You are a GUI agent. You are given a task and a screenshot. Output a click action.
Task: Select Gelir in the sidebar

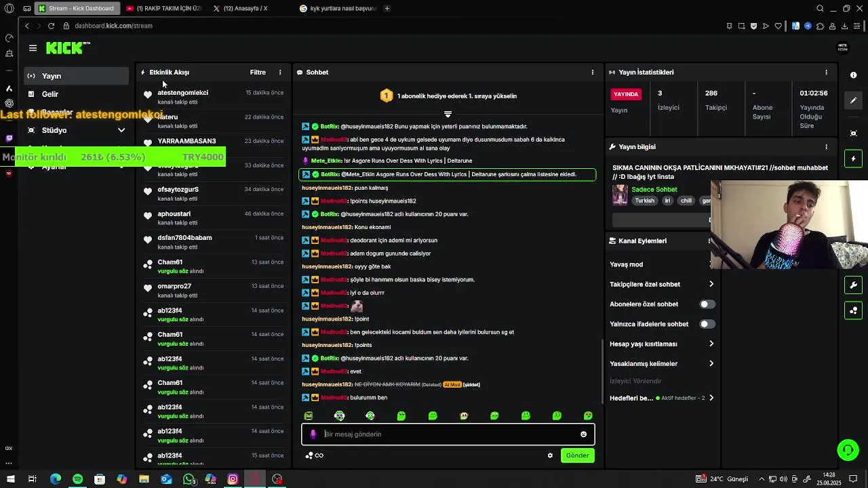[76, 94]
